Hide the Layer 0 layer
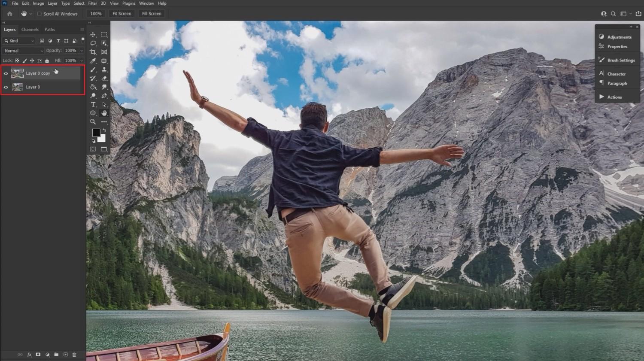 click(6, 87)
